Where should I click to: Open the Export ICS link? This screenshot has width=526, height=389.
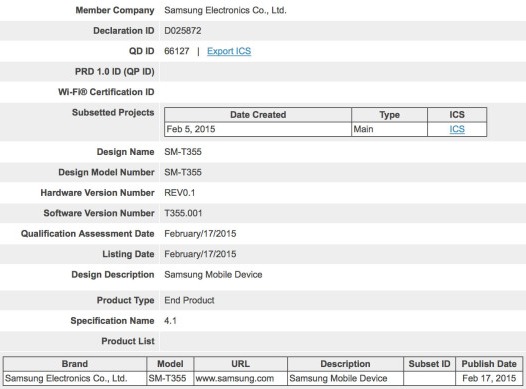(x=229, y=51)
